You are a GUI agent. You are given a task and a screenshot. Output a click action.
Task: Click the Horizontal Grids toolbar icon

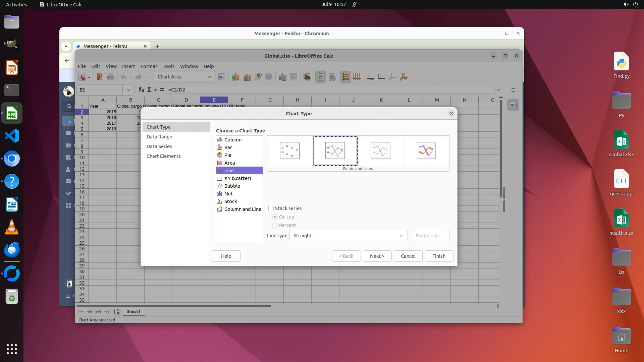pos(345,77)
